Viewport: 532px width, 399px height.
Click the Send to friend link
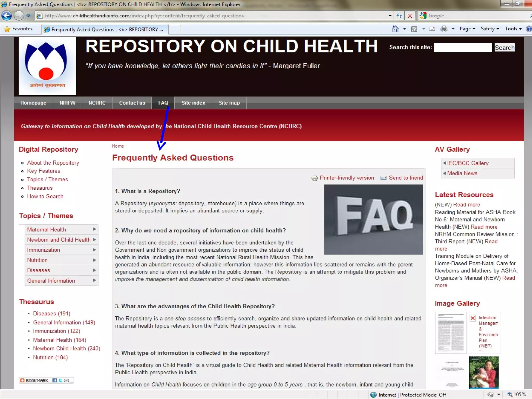(x=405, y=178)
